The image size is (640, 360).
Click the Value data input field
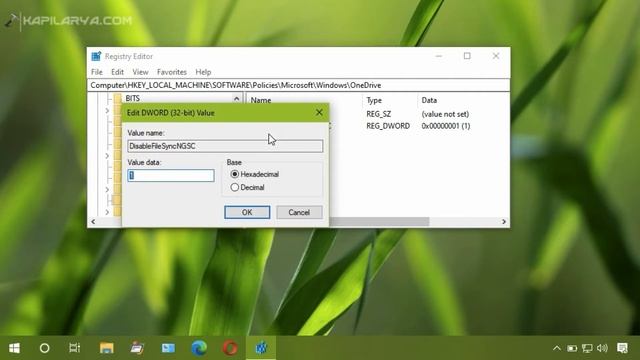click(x=171, y=176)
